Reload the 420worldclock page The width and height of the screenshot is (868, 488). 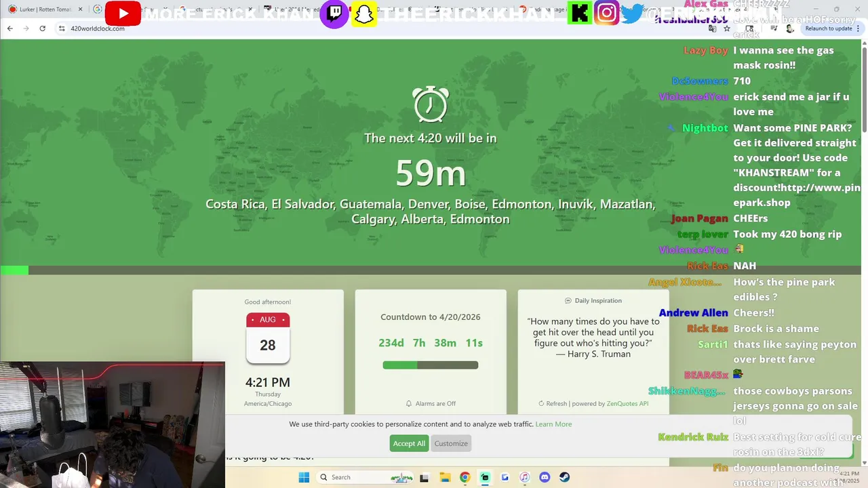click(42, 28)
